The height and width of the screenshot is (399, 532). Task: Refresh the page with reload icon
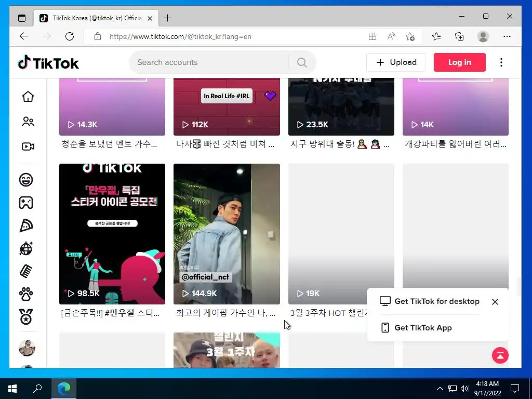coord(70,36)
